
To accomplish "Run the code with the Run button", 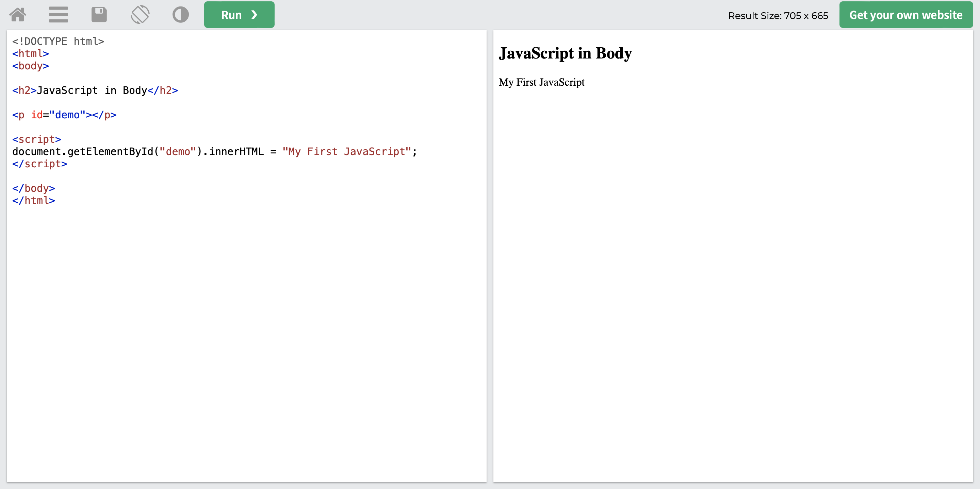I will (x=239, y=15).
